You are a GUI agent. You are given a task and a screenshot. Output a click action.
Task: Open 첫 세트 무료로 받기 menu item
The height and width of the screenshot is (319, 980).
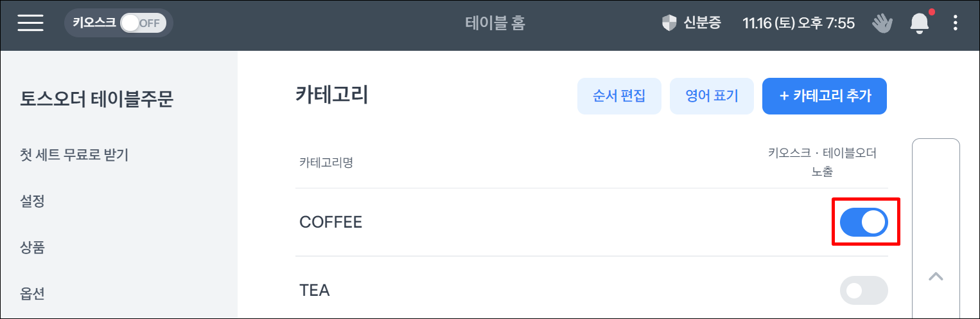click(x=74, y=155)
